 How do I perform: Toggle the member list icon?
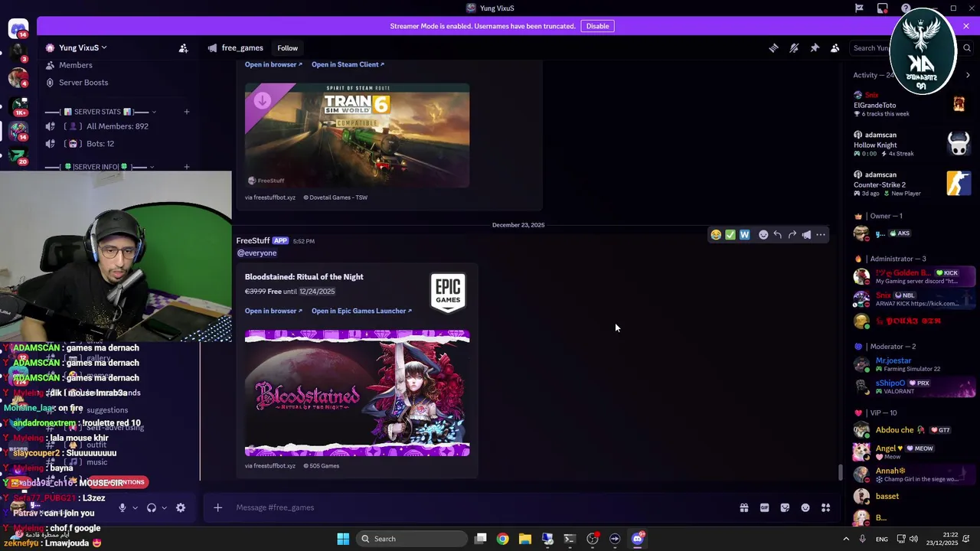(x=835, y=48)
